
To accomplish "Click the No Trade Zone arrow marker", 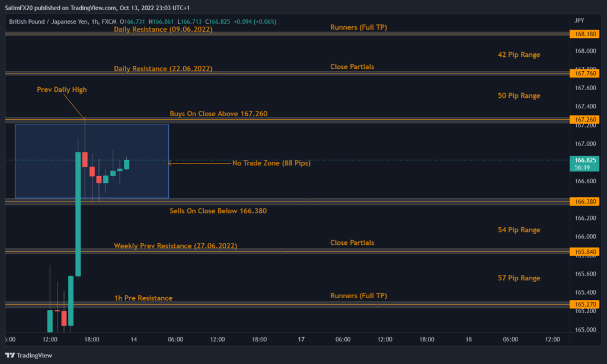I will (x=172, y=162).
